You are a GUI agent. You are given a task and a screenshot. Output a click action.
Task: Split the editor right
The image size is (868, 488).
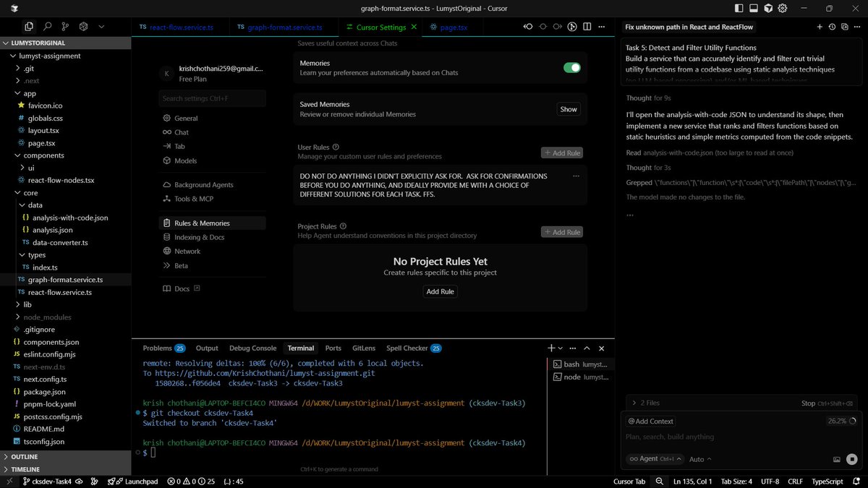click(587, 27)
